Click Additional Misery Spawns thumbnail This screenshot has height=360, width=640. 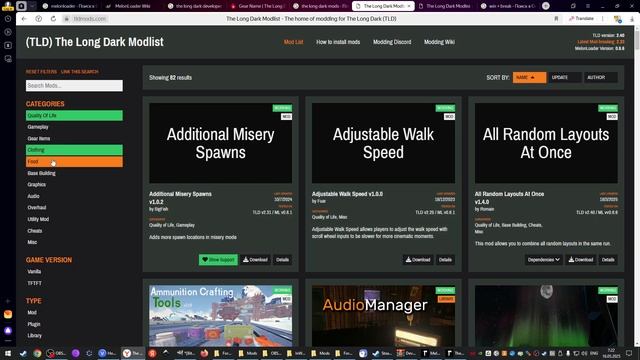point(220,143)
